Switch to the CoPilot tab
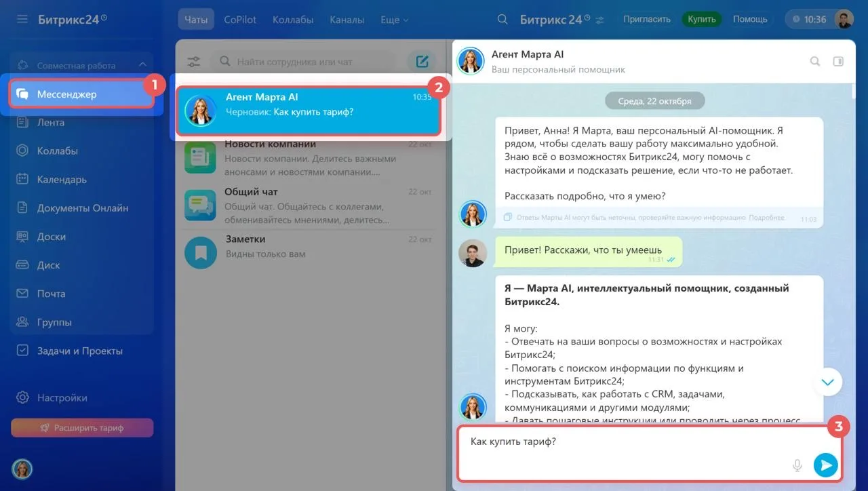This screenshot has height=491, width=868. click(240, 20)
